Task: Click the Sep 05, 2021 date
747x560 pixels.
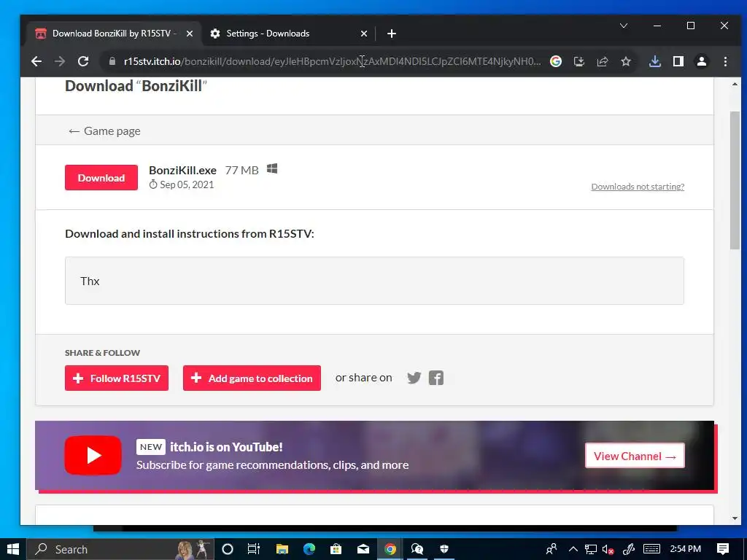Action: pyautogui.click(x=186, y=184)
